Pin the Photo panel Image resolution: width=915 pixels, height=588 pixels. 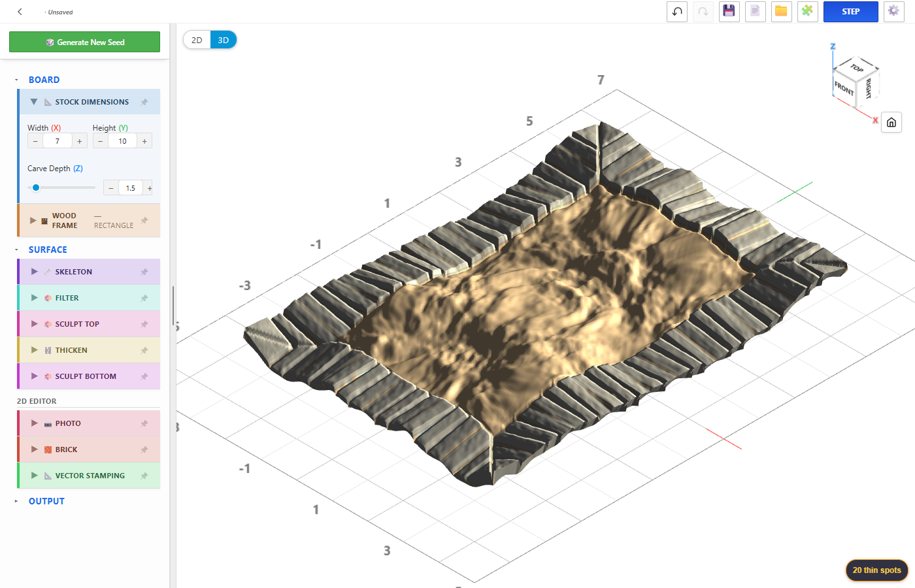(144, 423)
